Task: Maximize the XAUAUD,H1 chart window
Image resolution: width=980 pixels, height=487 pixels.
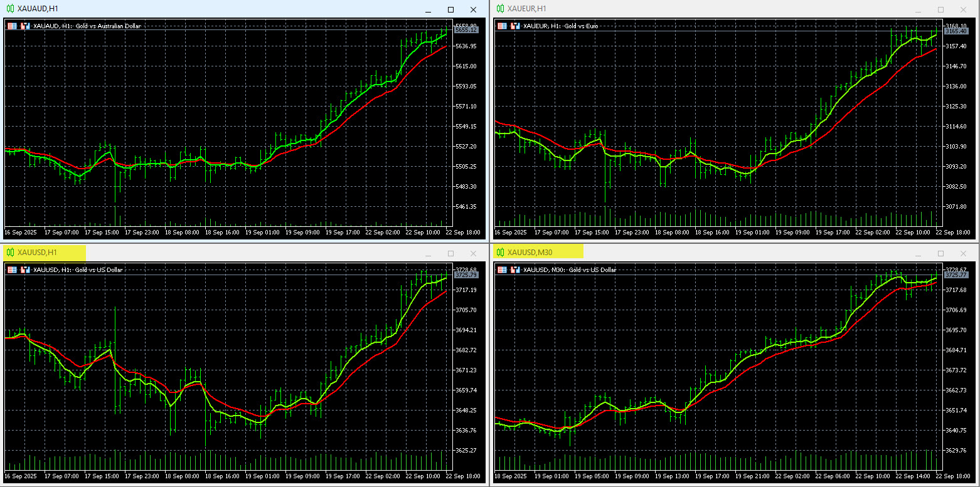Action: point(450,9)
